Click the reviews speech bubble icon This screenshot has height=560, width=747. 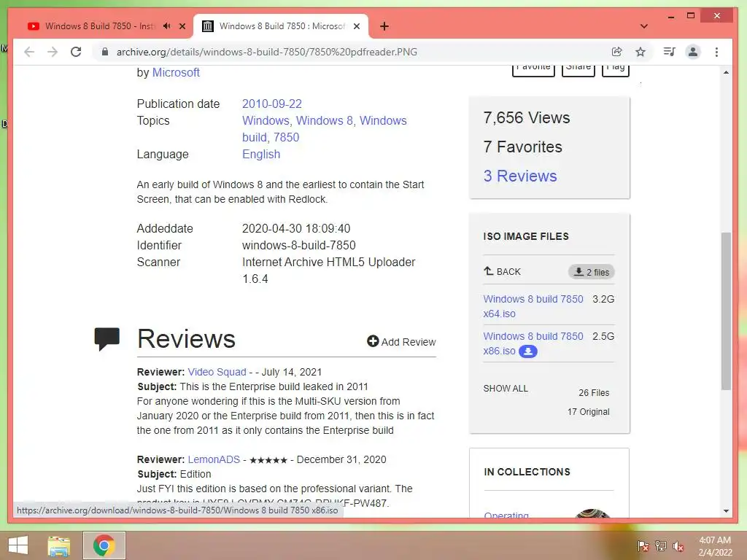click(x=107, y=339)
